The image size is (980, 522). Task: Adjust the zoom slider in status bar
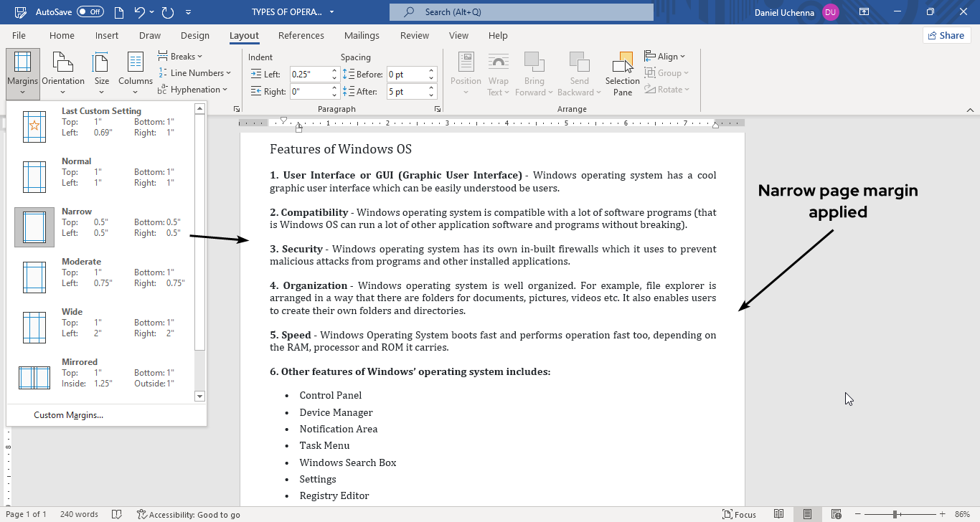point(896,514)
